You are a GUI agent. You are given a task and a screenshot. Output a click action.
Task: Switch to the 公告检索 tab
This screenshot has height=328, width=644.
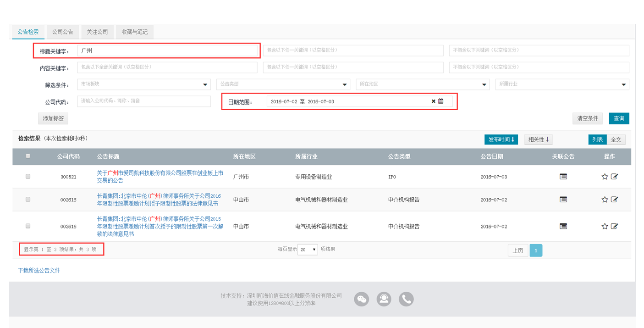(28, 32)
